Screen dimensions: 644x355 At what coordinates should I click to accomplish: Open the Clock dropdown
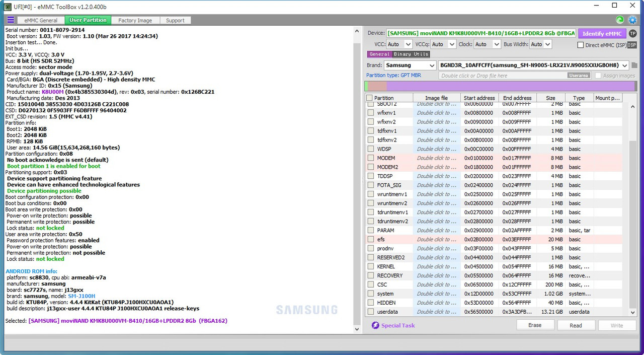tap(487, 44)
